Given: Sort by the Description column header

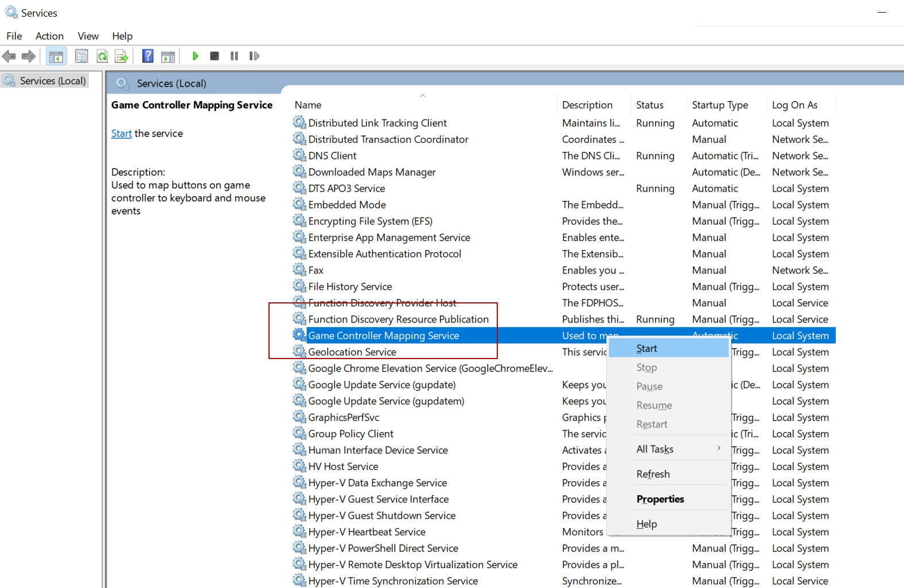Looking at the screenshot, I should [594, 105].
